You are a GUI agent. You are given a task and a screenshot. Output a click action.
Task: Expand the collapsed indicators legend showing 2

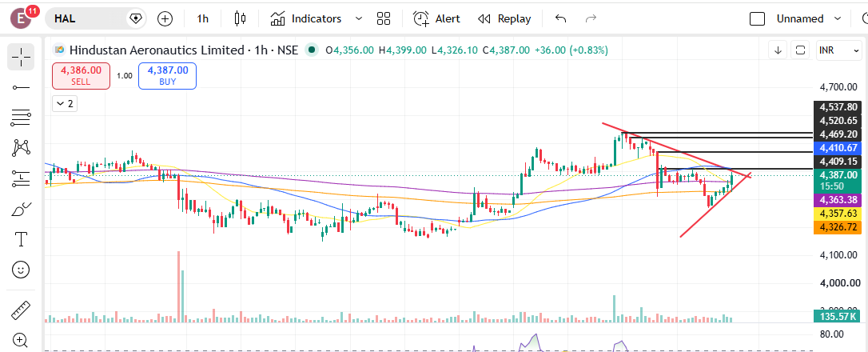point(64,104)
